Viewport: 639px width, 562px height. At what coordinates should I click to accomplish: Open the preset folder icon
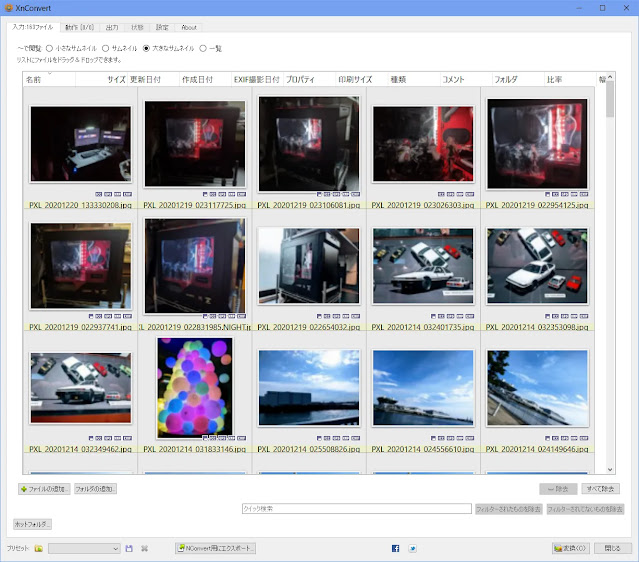(x=38, y=549)
